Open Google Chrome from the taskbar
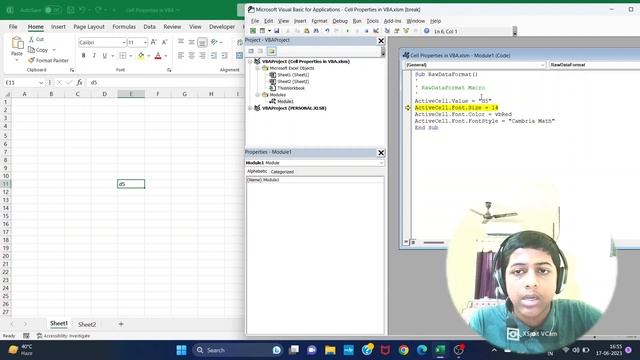The width and height of the screenshot is (640, 360). coord(403,350)
